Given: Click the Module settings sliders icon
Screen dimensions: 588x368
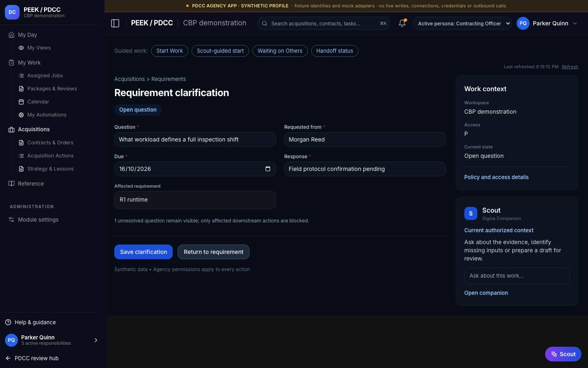Looking at the screenshot, I should pos(11,220).
